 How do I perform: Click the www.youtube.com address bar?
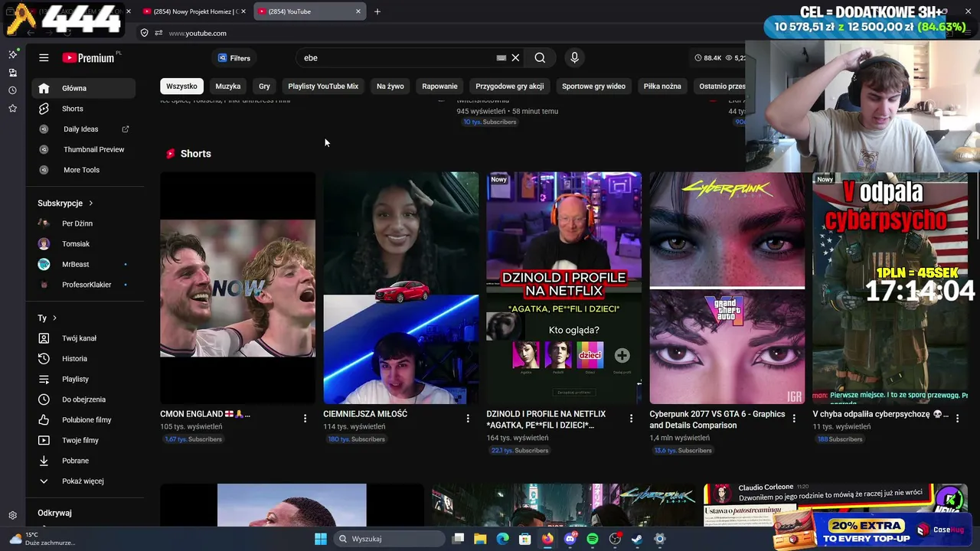pyautogui.click(x=452, y=33)
